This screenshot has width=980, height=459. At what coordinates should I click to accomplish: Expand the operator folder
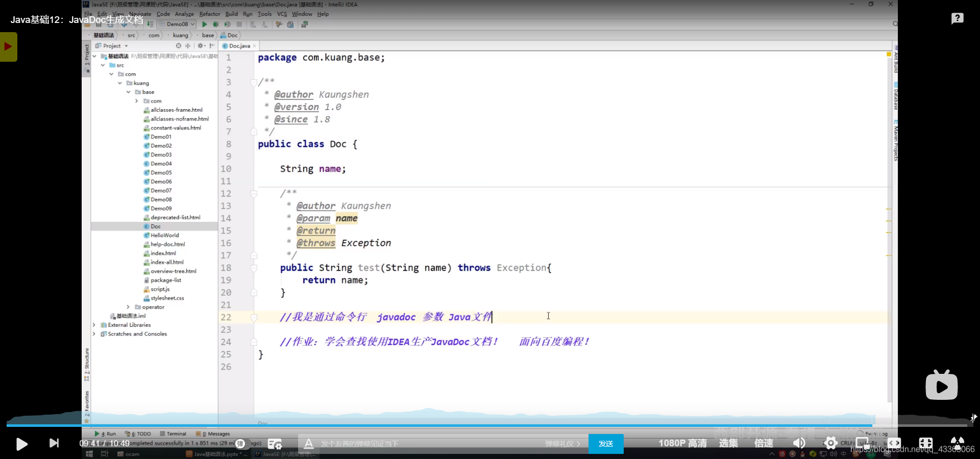point(128,307)
